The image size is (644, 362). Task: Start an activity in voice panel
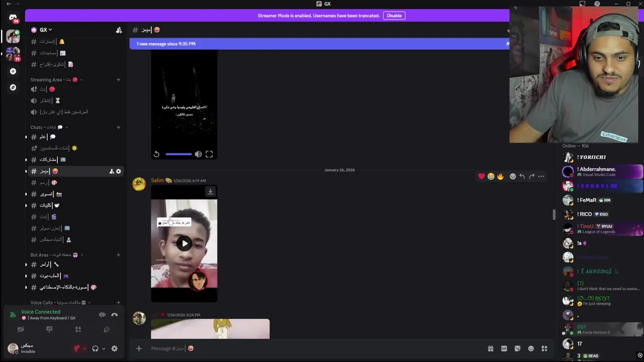click(x=78, y=329)
